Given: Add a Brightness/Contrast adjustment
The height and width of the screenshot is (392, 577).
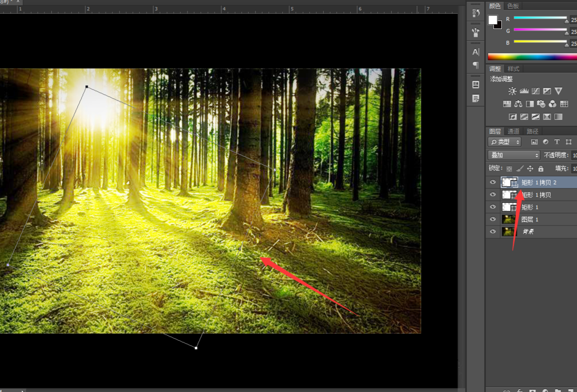Looking at the screenshot, I should pyautogui.click(x=512, y=91).
